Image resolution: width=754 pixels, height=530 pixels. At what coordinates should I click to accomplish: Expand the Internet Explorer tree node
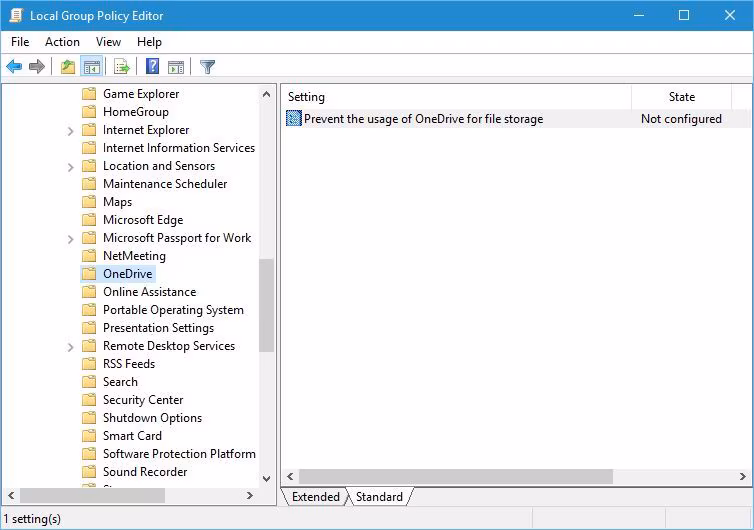(70, 131)
